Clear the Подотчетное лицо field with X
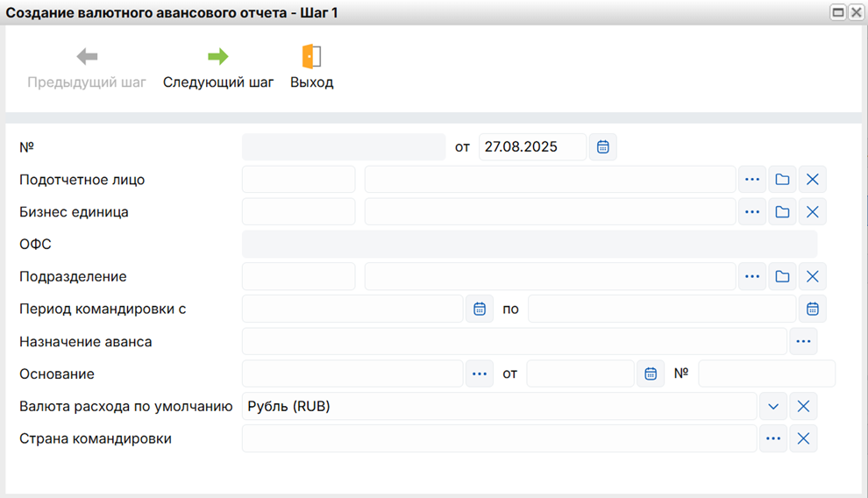The width and height of the screenshot is (868, 498). click(x=812, y=180)
